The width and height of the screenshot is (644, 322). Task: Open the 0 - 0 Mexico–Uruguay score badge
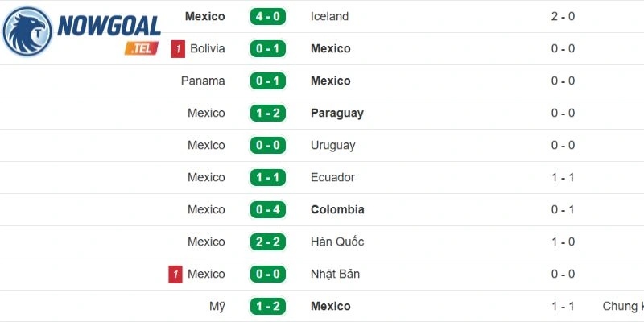(268, 146)
